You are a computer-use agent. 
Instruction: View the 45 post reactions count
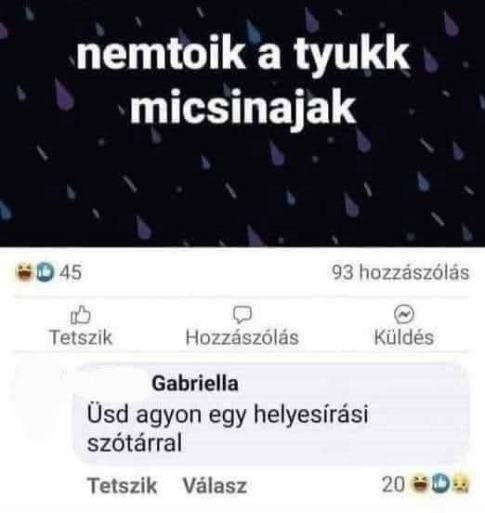[70, 272]
